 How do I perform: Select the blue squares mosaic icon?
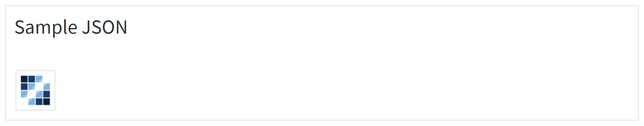(x=35, y=90)
